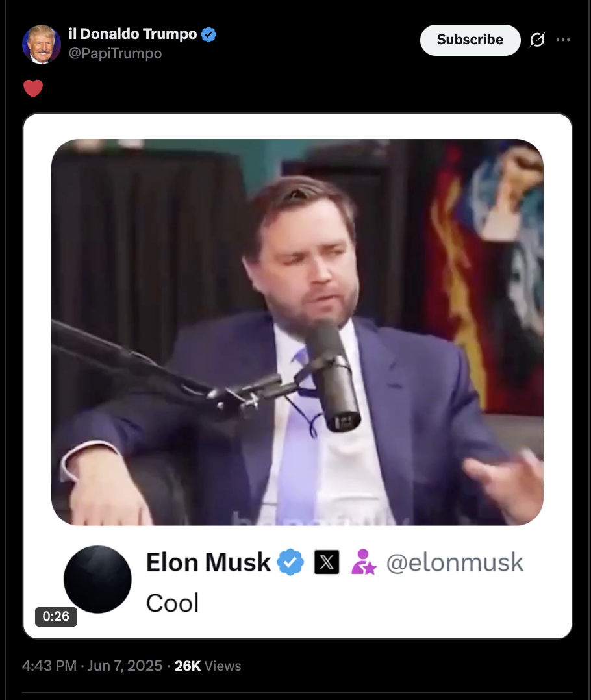Screen dimensions: 591x700
Task: Open the il Donaldo Trumpo profile avatar
Action: pos(42,44)
